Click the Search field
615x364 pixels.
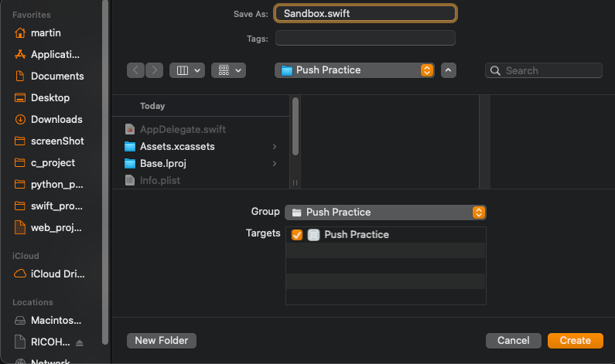click(551, 70)
